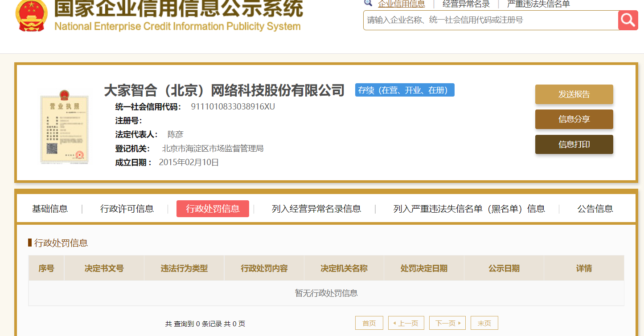Go to 末页 last page
This screenshot has width=644, height=336.
click(x=484, y=323)
